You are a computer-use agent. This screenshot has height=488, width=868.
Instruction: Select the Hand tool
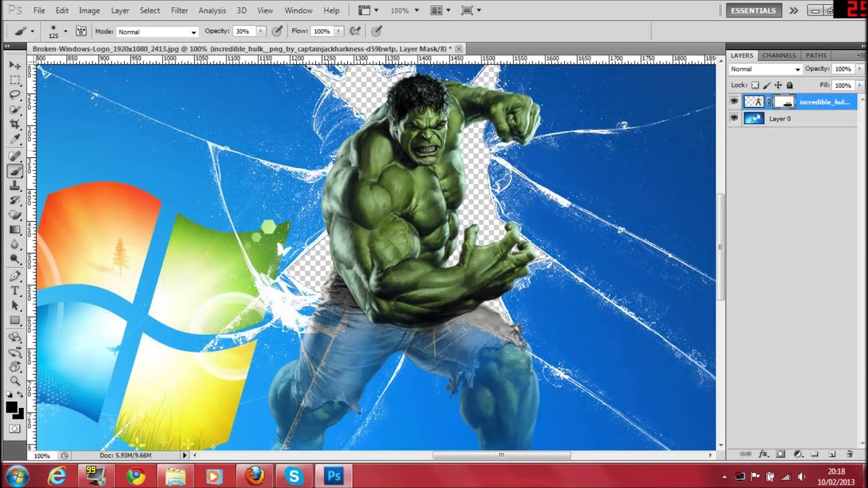click(14, 367)
